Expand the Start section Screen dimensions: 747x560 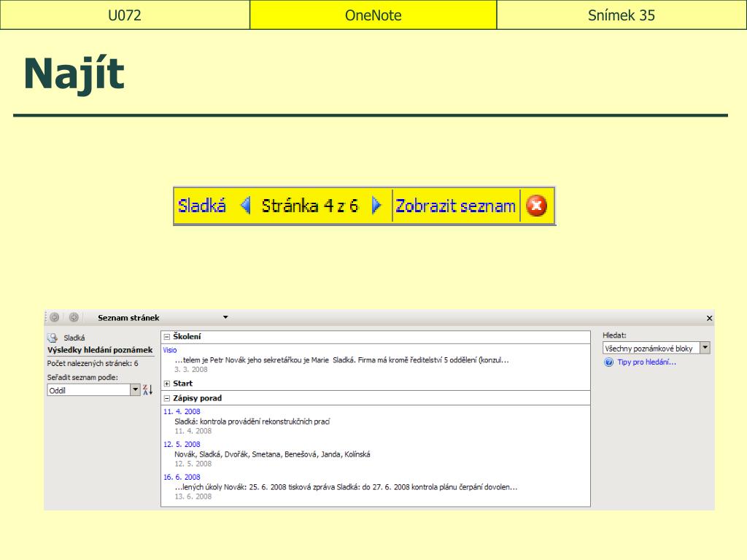pos(167,384)
